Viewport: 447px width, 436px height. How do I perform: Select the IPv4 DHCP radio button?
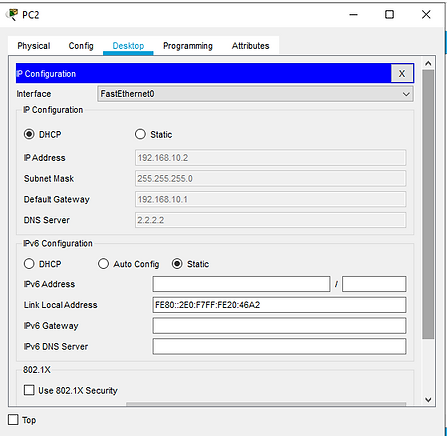click(29, 134)
